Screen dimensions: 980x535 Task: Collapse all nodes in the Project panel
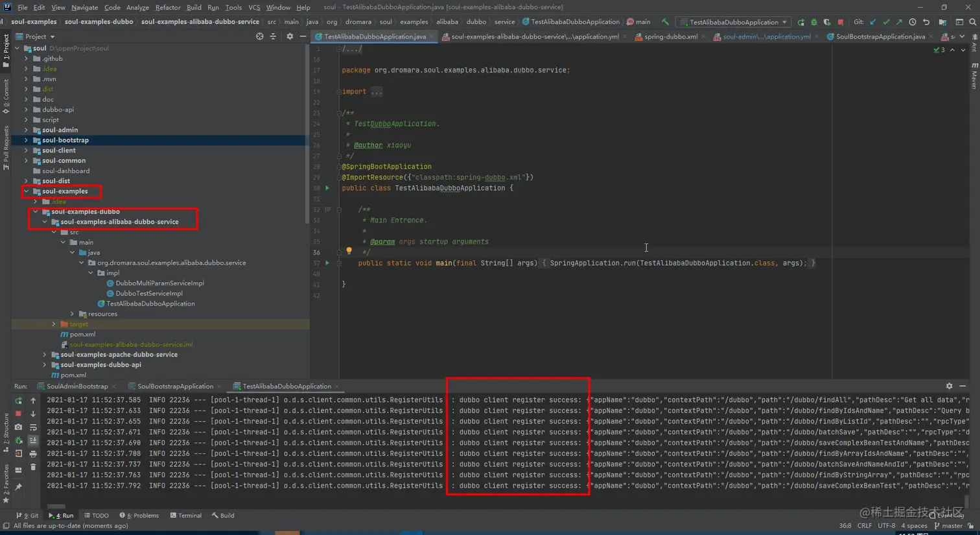pyautogui.click(x=273, y=36)
